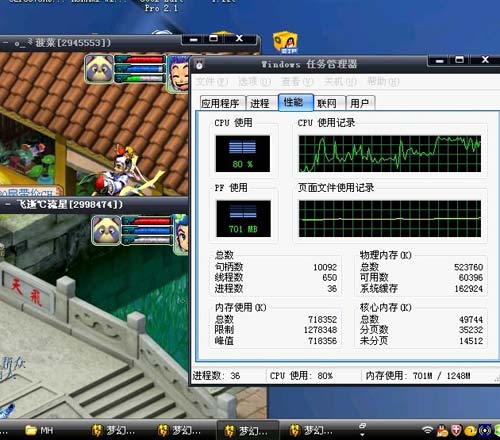Click status bar entry 进程数: 36
This screenshot has width=500, height=440.
tap(216, 376)
